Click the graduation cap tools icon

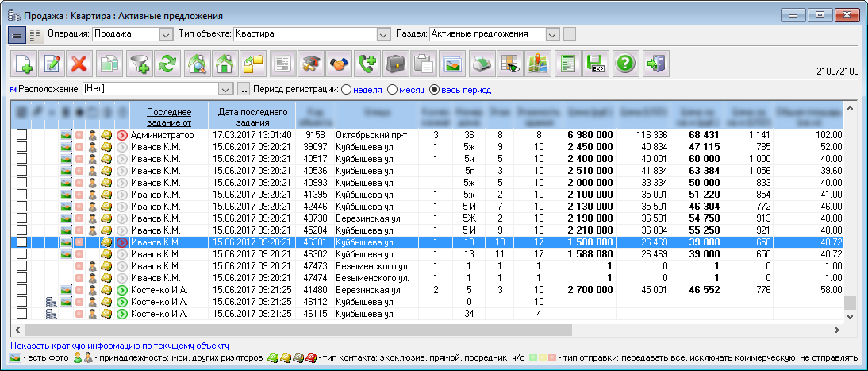click(x=309, y=64)
